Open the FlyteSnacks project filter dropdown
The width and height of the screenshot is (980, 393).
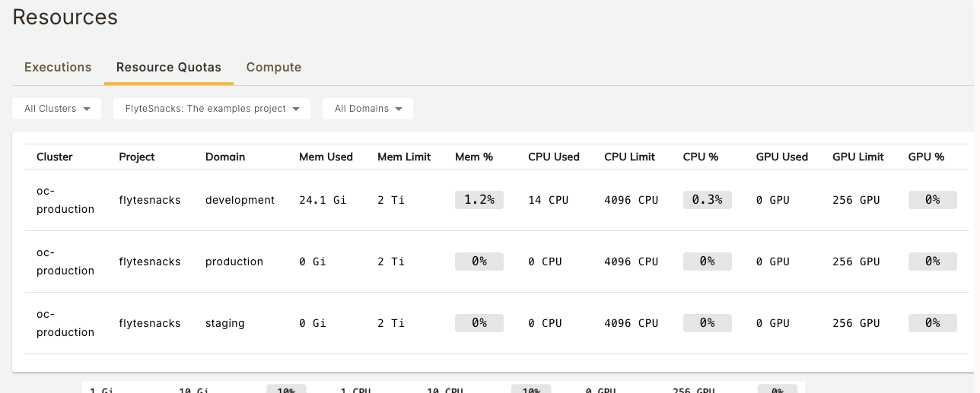click(212, 109)
